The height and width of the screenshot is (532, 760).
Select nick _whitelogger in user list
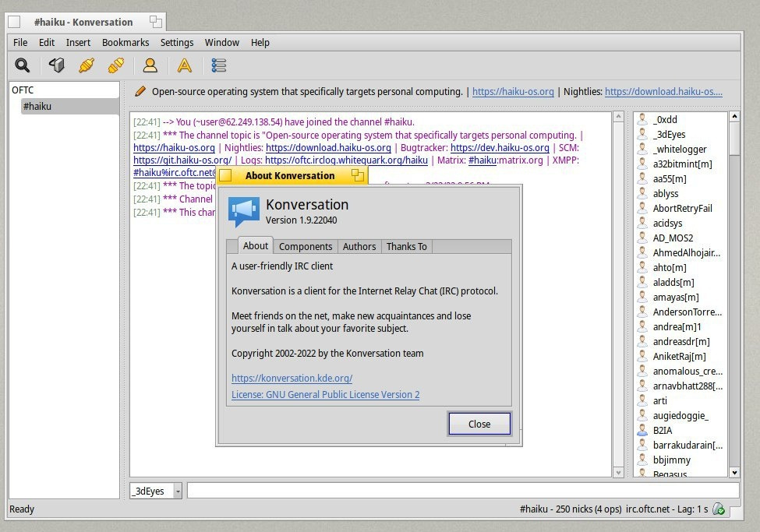point(680,150)
